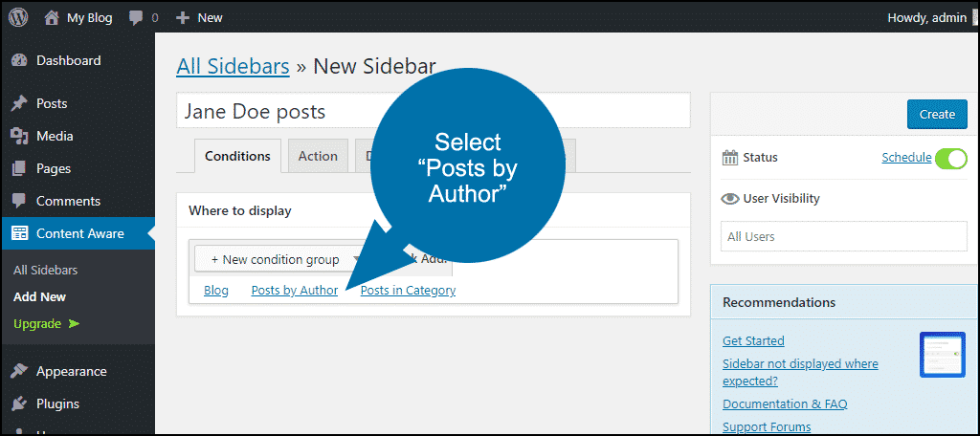Switch to the Action tab
The image size is (980, 436).
(318, 156)
